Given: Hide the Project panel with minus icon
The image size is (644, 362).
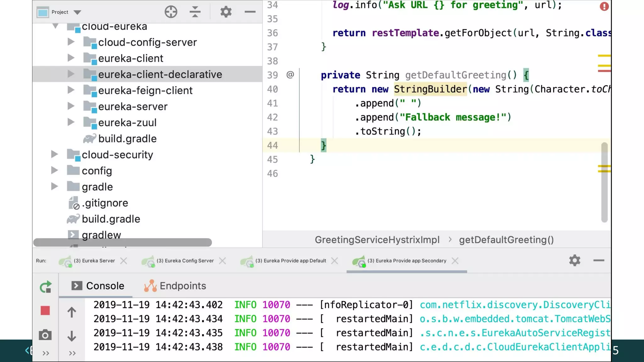Looking at the screenshot, I should (250, 12).
